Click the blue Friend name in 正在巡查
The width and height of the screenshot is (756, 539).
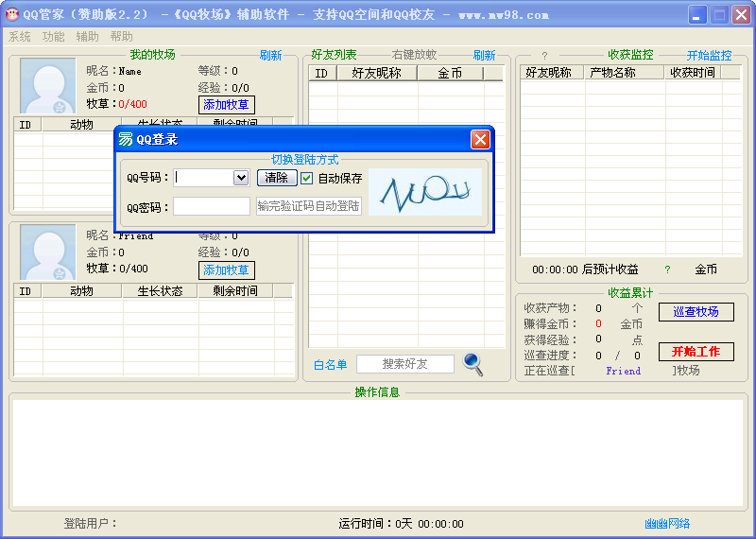pos(623,371)
